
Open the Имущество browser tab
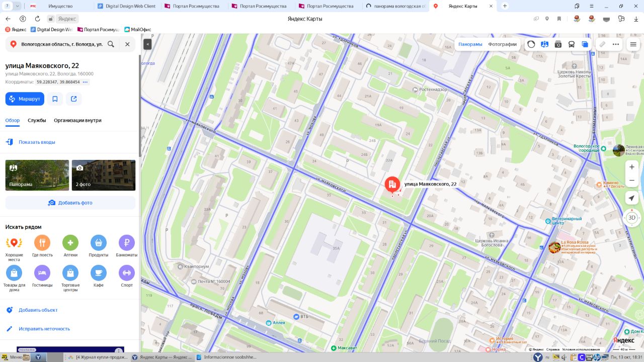[x=60, y=6]
